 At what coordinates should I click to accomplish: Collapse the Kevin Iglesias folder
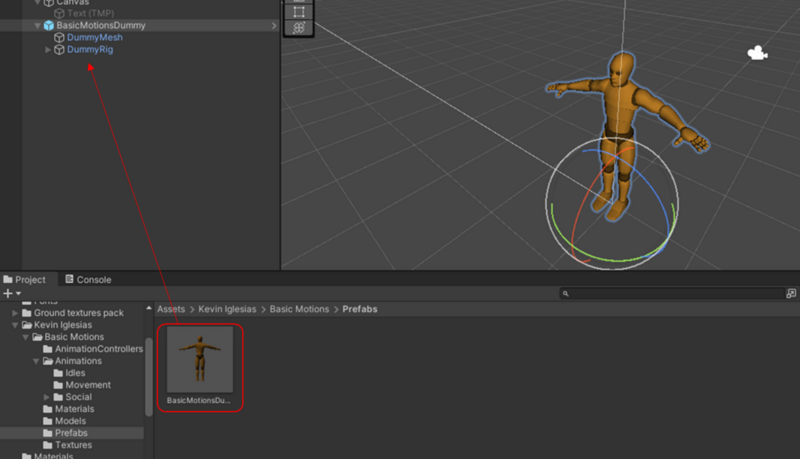coord(15,325)
